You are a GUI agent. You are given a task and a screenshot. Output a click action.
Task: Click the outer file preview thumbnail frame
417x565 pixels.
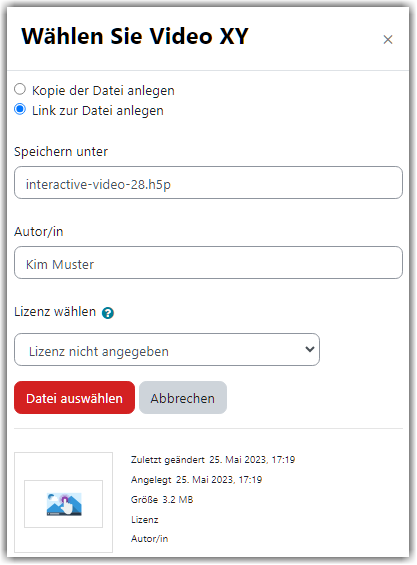click(x=63, y=502)
